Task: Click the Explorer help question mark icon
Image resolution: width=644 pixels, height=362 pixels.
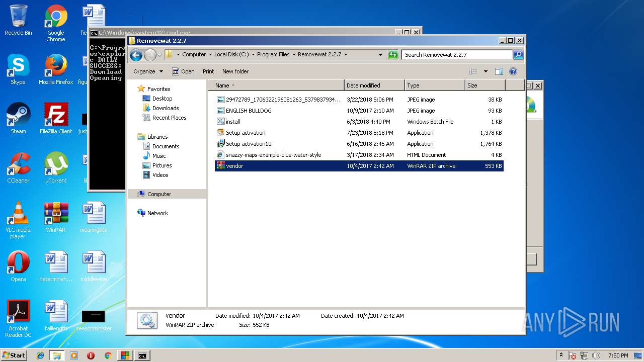Action: pos(513,71)
